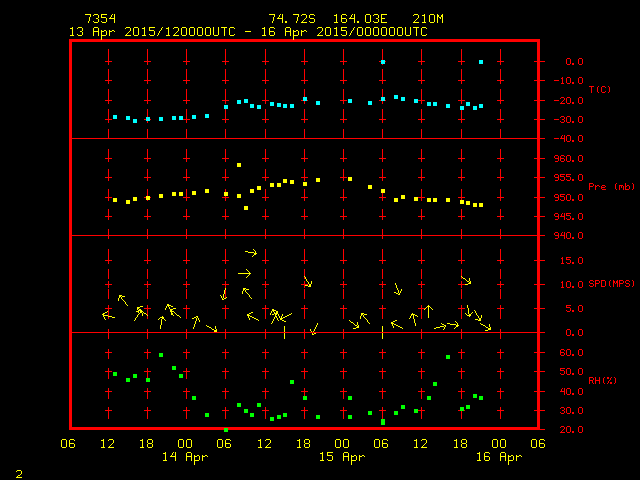Click the longitude value 164.03E

(x=351, y=19)
